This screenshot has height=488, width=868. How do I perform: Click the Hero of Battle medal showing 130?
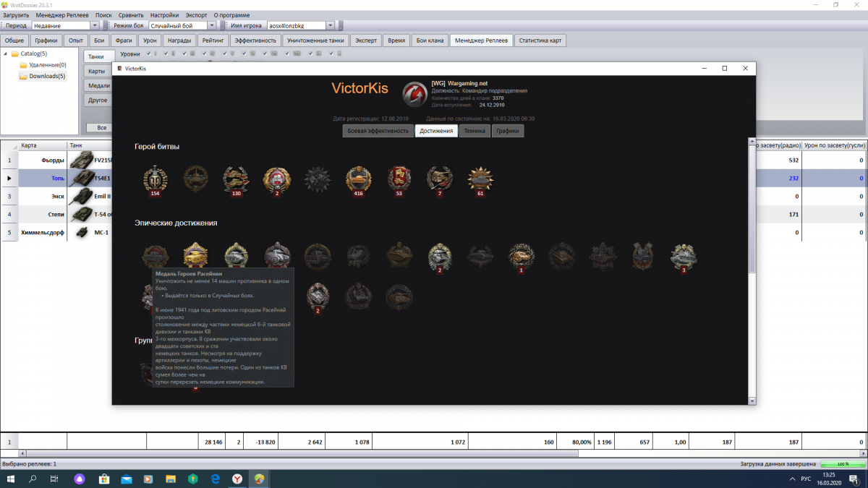236,179
